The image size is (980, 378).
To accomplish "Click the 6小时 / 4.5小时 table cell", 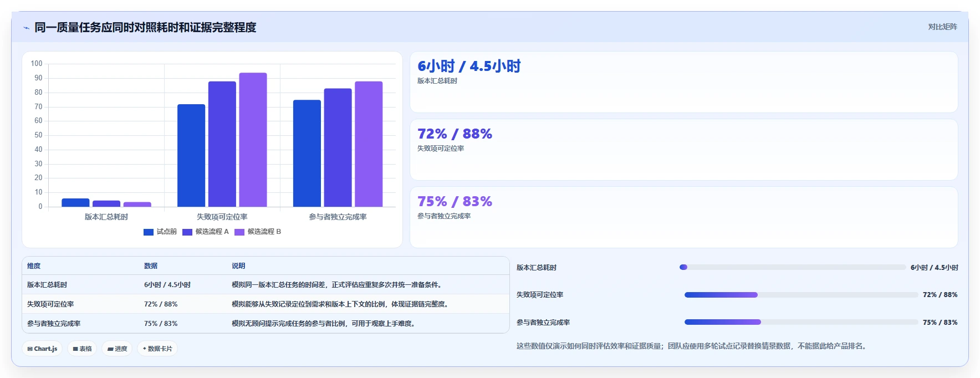I will coord(167,285).
